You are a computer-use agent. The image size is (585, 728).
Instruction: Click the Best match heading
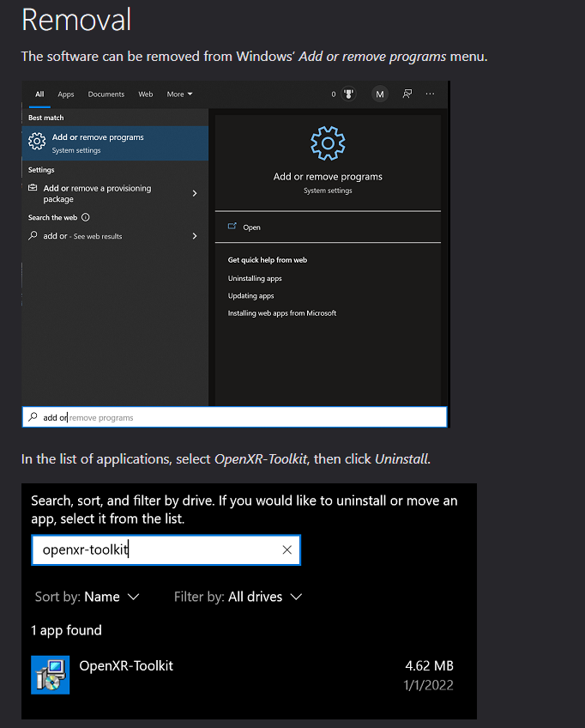(x=46, y=118)
